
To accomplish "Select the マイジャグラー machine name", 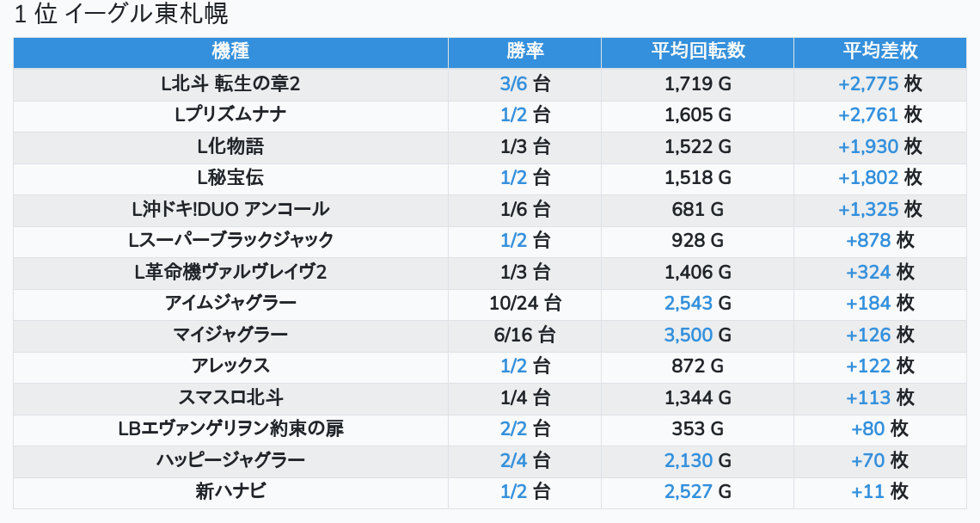I will (230, 335).
